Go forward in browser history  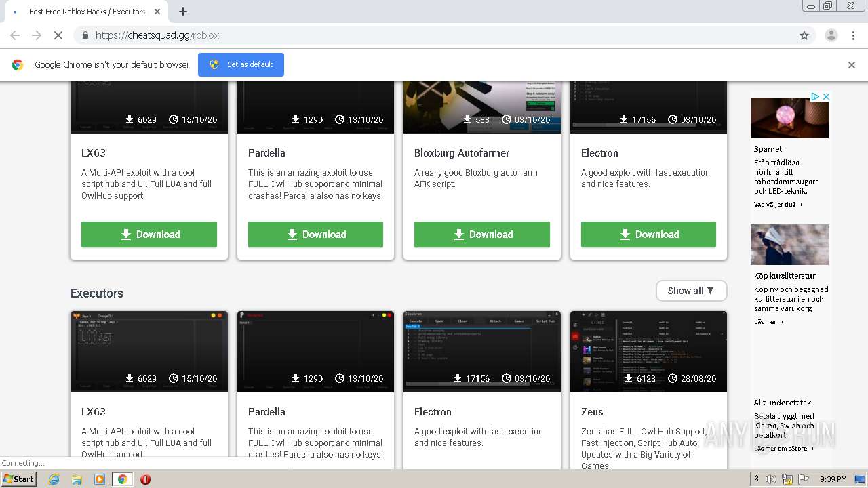(x=37, y=35)
